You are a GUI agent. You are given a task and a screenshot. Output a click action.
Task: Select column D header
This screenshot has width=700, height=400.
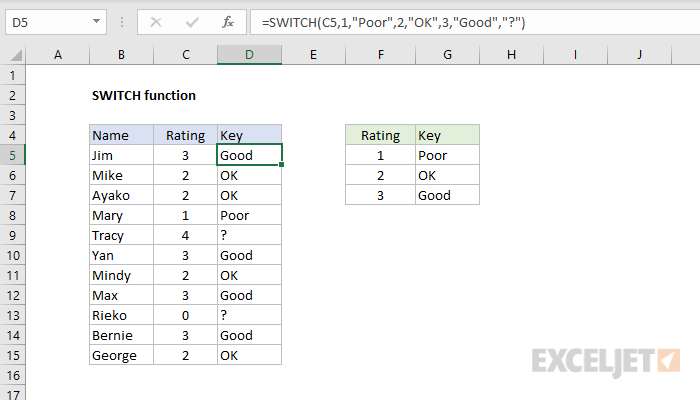[249, 54]
